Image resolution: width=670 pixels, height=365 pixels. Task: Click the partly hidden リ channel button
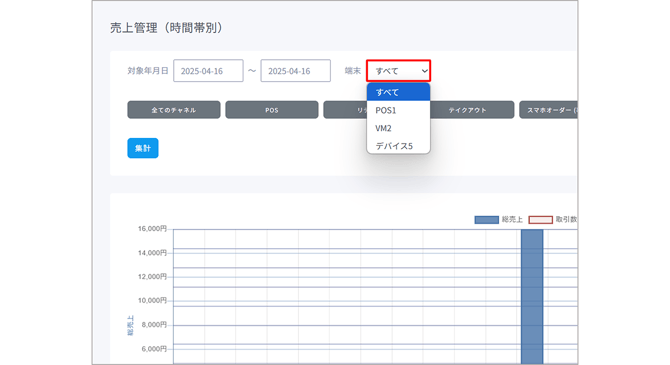tap(345, 110)
